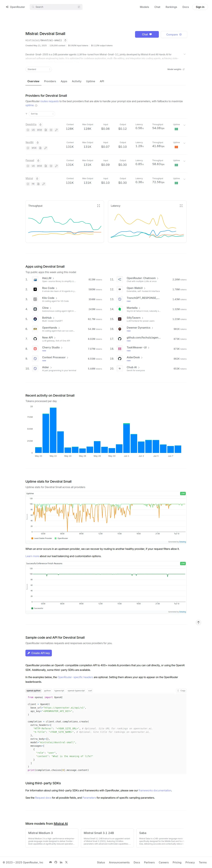This screenshot has height=868, width=212.
Task: Open the Parasail terms document icon
Action: coord(46,166)
